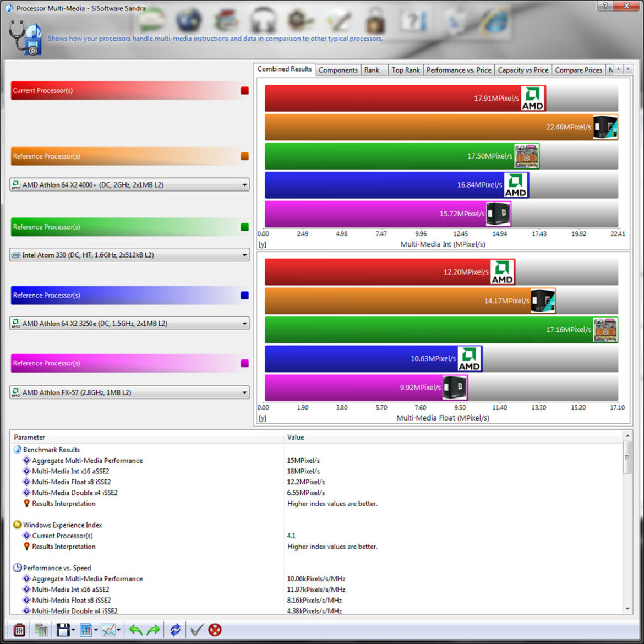Click the results list scroll-down arrow
This screenshot has height=644, width=644.
(627, 609)
